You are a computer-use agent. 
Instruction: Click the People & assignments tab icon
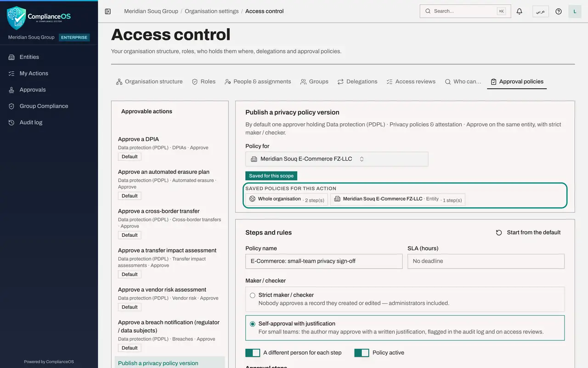(228, 82)
